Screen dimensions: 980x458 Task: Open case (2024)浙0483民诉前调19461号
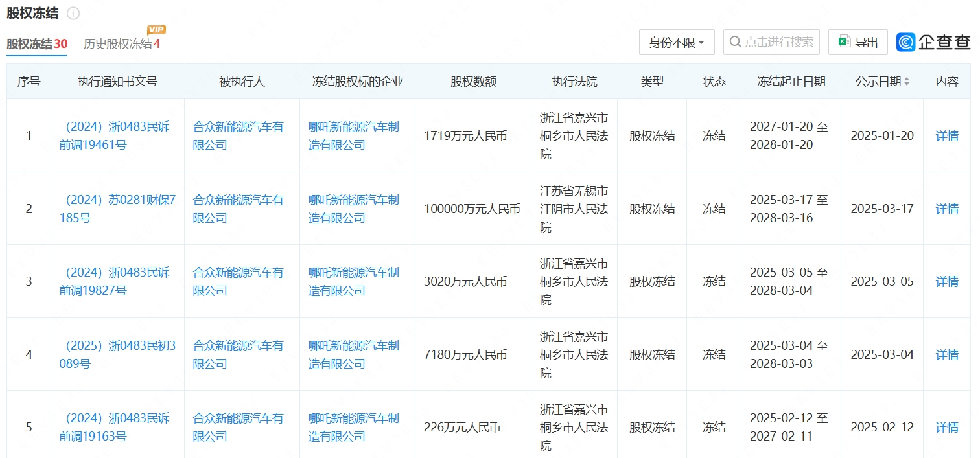tap(114, 135)
